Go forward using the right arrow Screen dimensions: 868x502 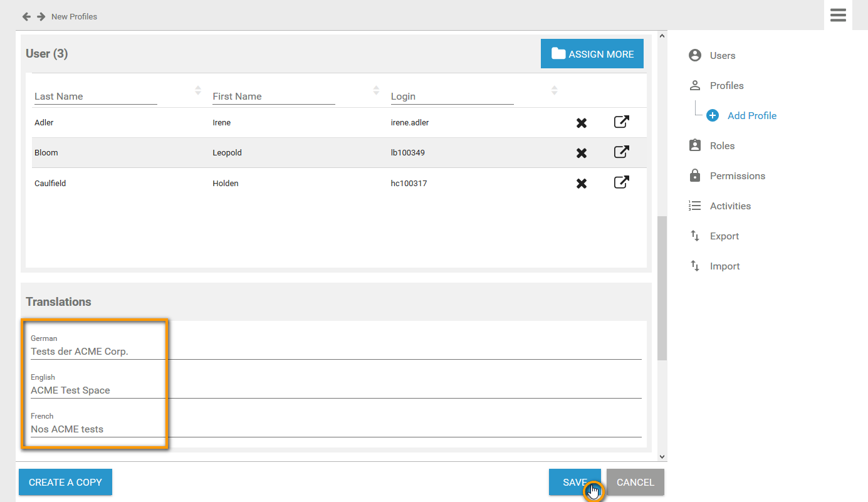point(41,16)
